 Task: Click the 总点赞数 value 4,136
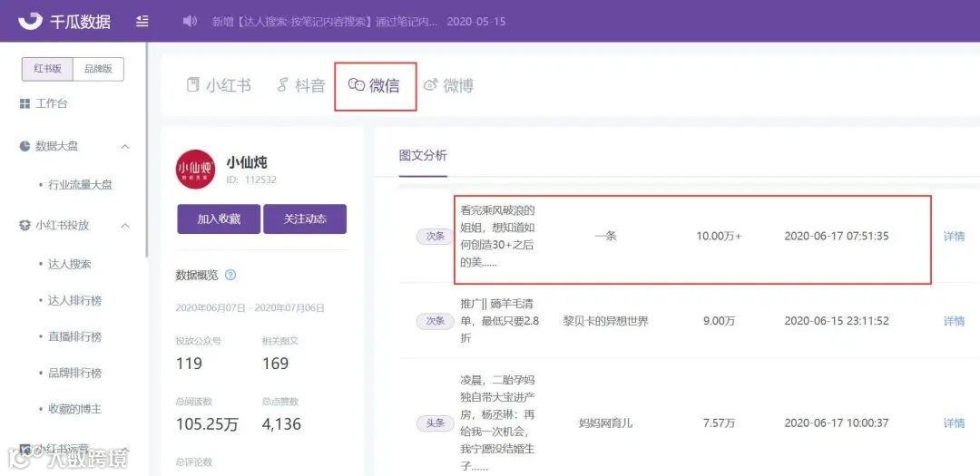[281, 424]
